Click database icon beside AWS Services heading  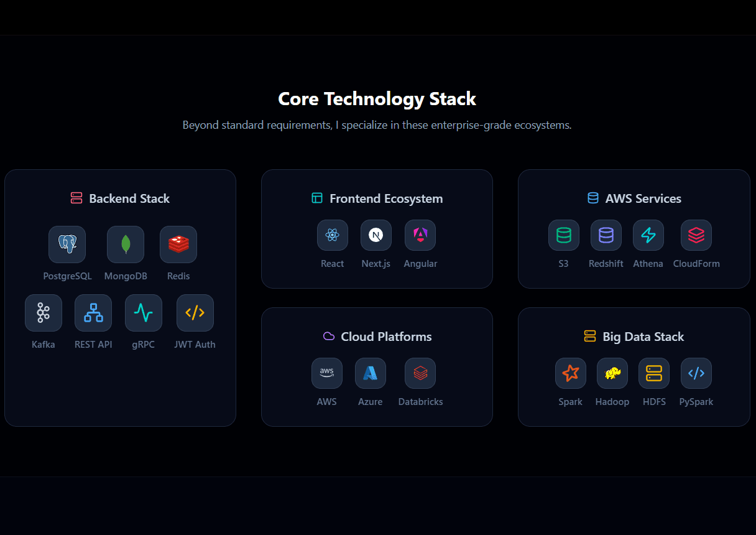(x=593, y=198)
